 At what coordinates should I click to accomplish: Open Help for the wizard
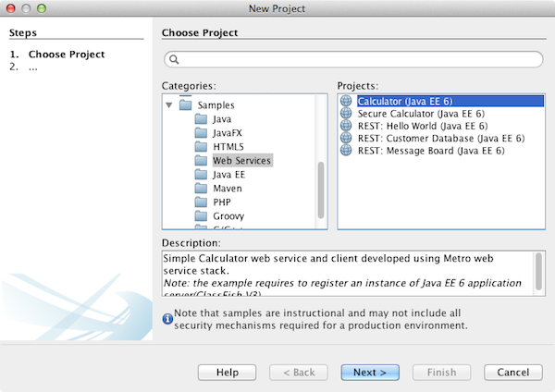(228, 372)
